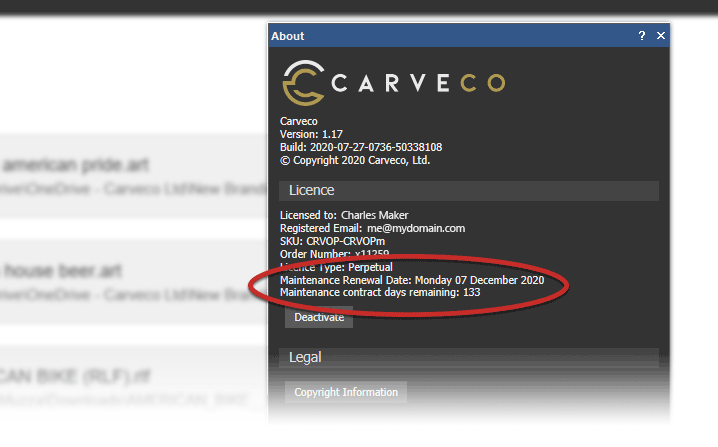Close the About dialog
This screenshot has height=447, width=718.
click(x=661, y=36)
